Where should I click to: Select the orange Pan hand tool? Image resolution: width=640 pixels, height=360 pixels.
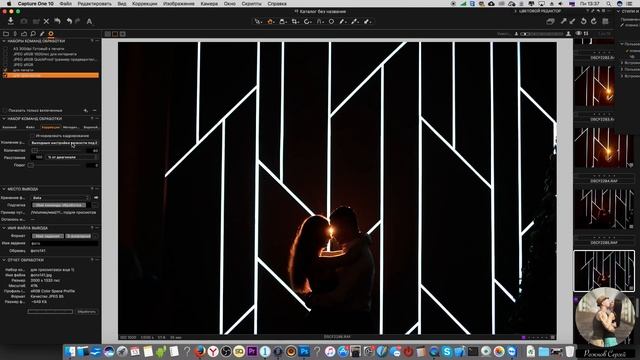click(270, 21)
